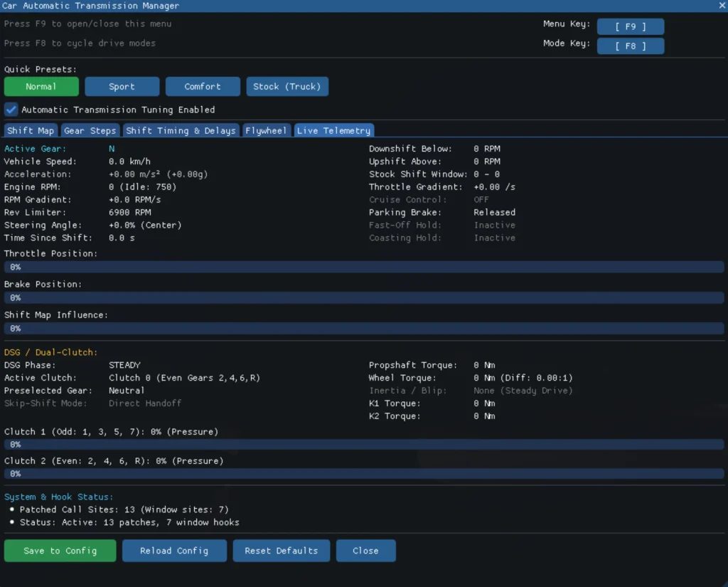Click the K1 Torque value 0 Nm
The height and width of the screenshot is (587, 728).
click(x=484, y=403)
